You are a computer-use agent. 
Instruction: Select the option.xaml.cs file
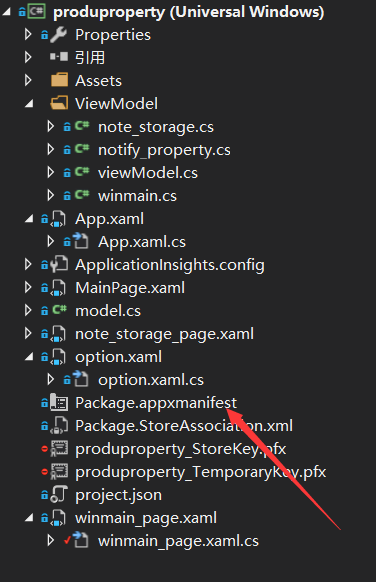151,380
